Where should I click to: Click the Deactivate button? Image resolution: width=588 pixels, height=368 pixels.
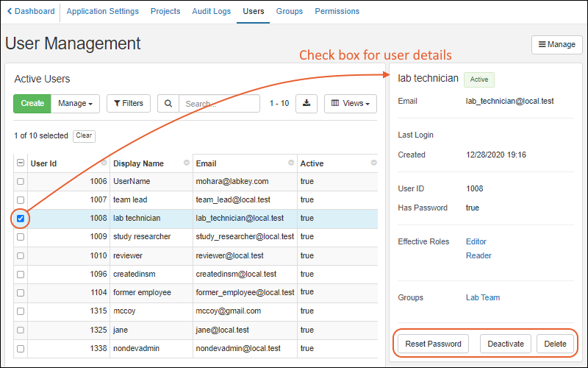[505, 344]
